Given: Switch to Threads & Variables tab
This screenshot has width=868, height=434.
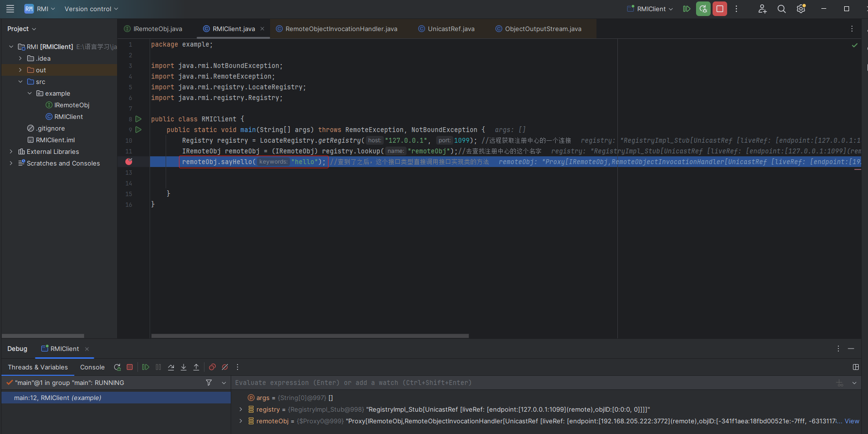Looking at the screenshot, I should (38, 367).
